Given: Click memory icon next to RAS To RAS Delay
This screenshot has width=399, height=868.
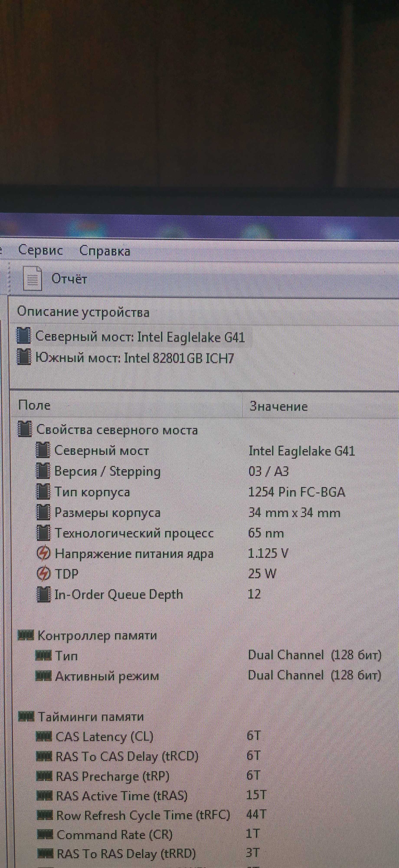Looking at the screenshot, I should pos(46,854).
